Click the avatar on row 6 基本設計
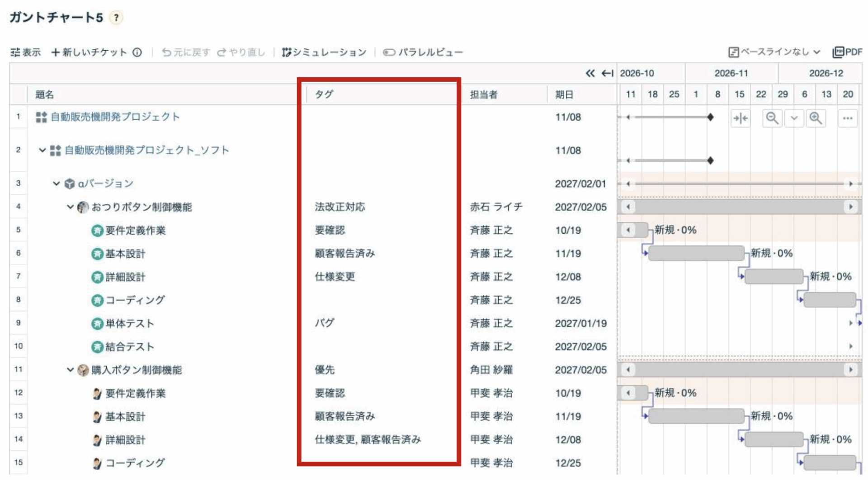Viewport: 868px width, 480px height. (97, 254)
